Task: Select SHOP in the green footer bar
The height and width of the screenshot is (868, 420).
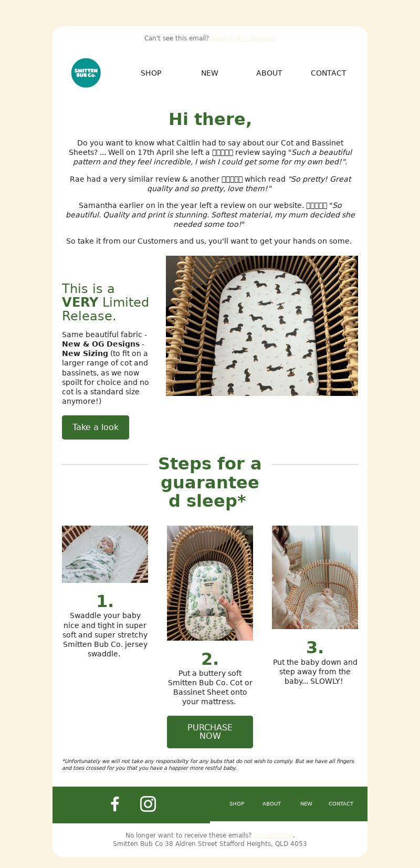Action: pyautogui.click(x=237, y=804)
